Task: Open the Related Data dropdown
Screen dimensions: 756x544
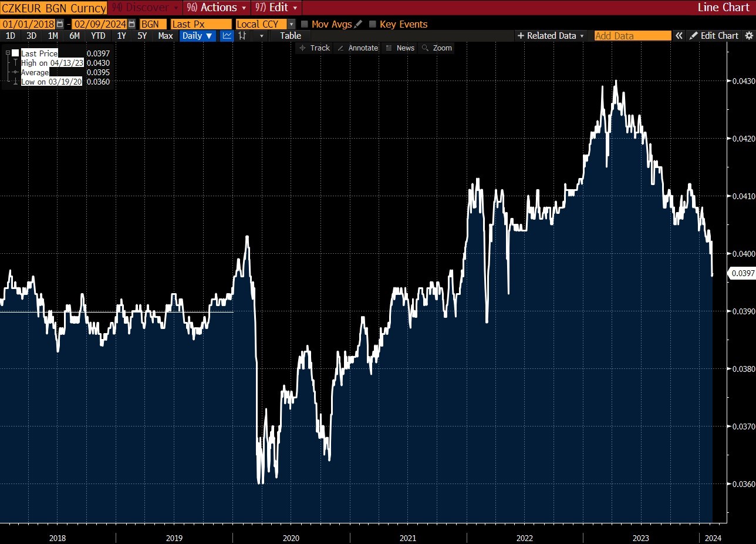Action: (x=551, y=36)
